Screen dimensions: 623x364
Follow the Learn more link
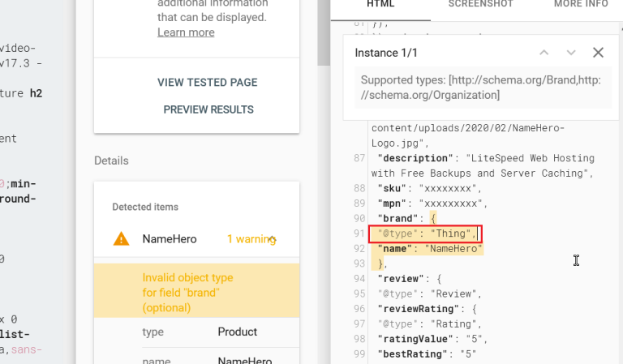[x=186, y=32]
